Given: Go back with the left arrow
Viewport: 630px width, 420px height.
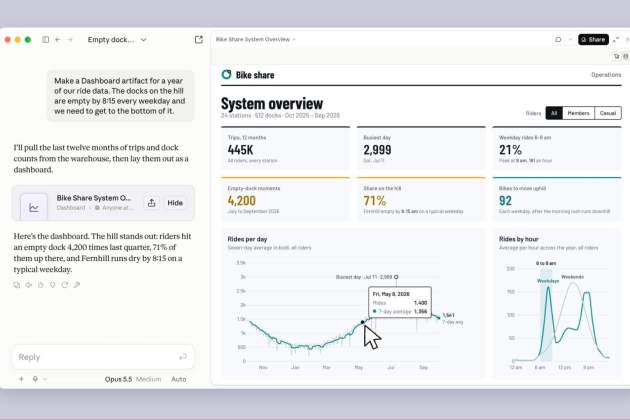Looking at the screenshot, I should 58,39.
